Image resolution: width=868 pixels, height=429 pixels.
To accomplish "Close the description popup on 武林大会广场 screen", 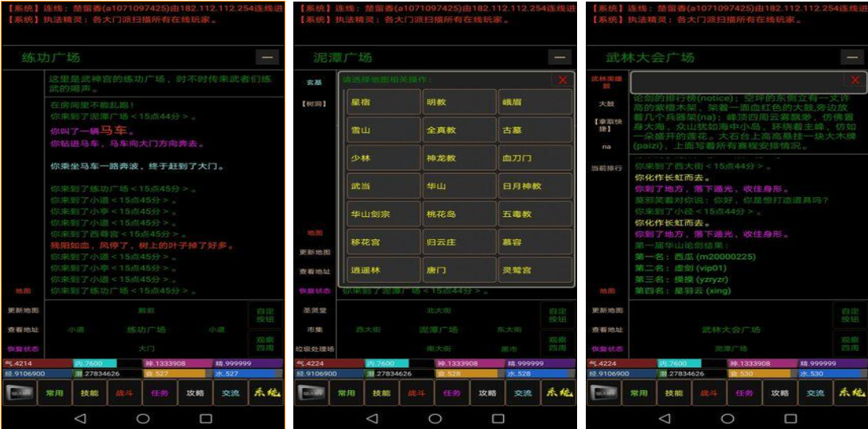I will [x=855, y=79].
